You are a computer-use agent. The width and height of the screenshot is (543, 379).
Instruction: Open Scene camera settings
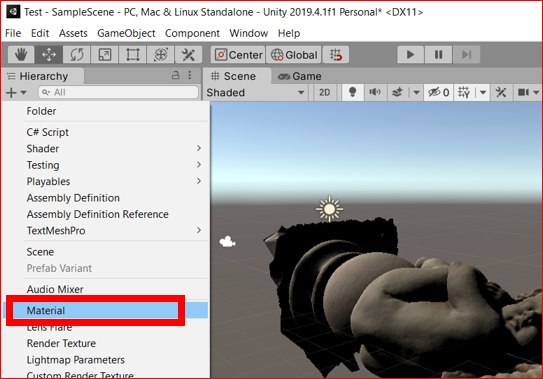(x=523, y=92)
